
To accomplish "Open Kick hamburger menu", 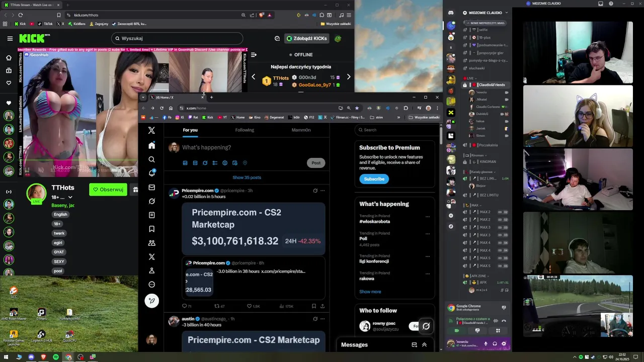I will tap(10, 38).
